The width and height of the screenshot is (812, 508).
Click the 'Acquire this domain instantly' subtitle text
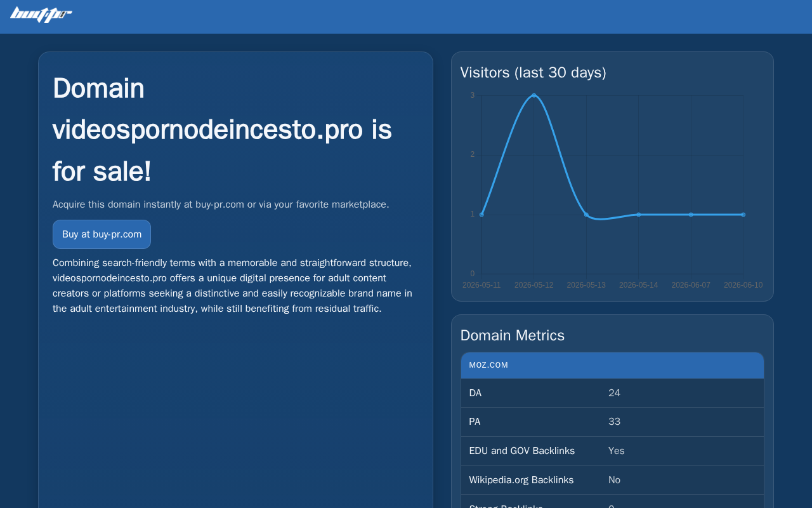click(221, 204)
